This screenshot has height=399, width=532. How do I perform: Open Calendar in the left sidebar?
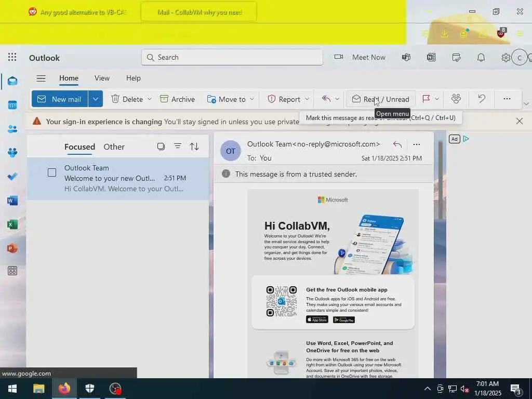pyautogui.click(x=12, y=105)
